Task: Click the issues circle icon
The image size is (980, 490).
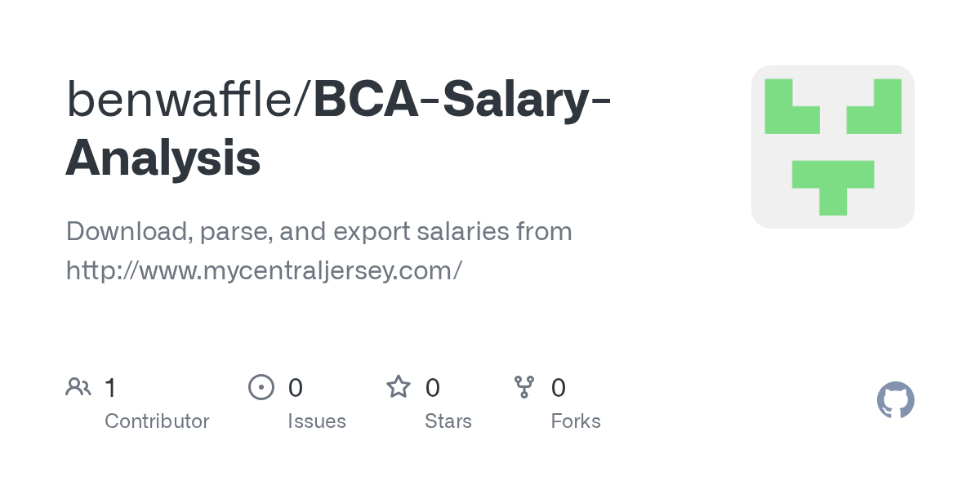Action: click(261, 386)
